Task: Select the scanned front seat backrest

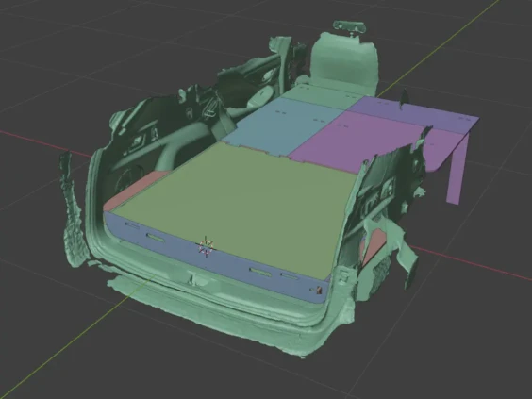Action: tap(344, 63)
